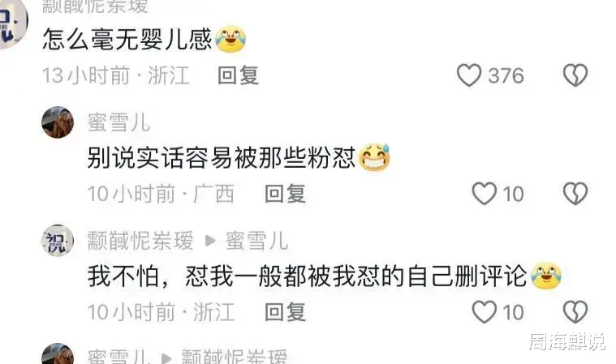
Task: Open 蜜雪儿 username in bottom row
Action: 118,357
